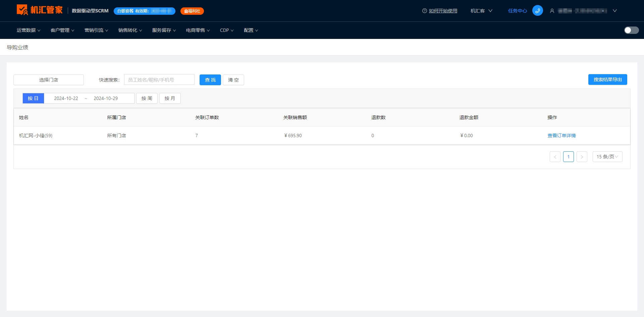Toggle the switch in the navigation bar
This screenshot has height=317, width=644.
pyautogui.click(x=631, y=30)
